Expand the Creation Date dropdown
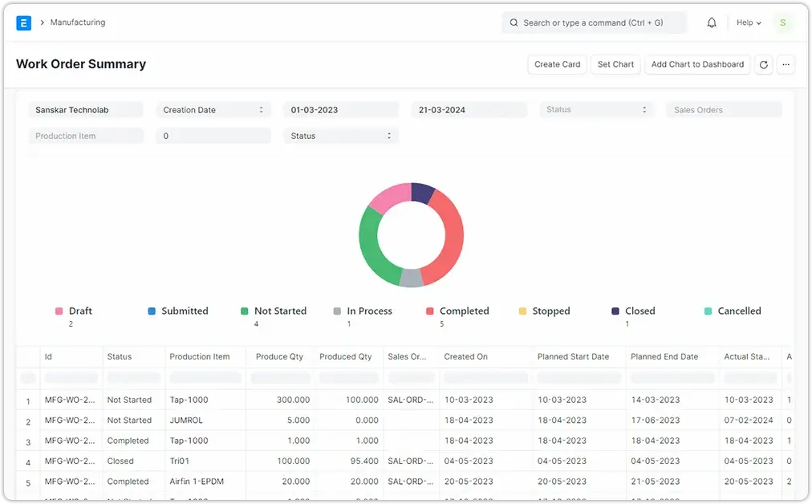The height and width of the screenshot is (504, 812). pyautogui.click(x=213, y=110)
